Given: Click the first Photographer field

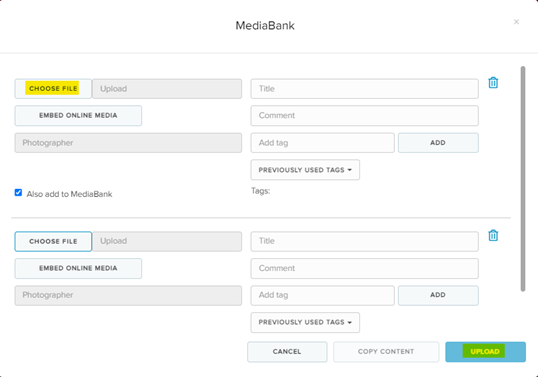Looking at the screenshot, I should coord(128,143).
